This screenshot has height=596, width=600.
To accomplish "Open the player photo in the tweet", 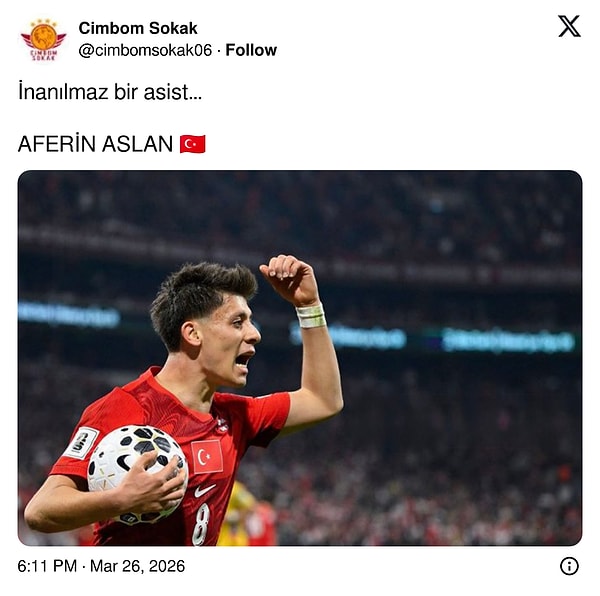I will [x=300, y=358].
